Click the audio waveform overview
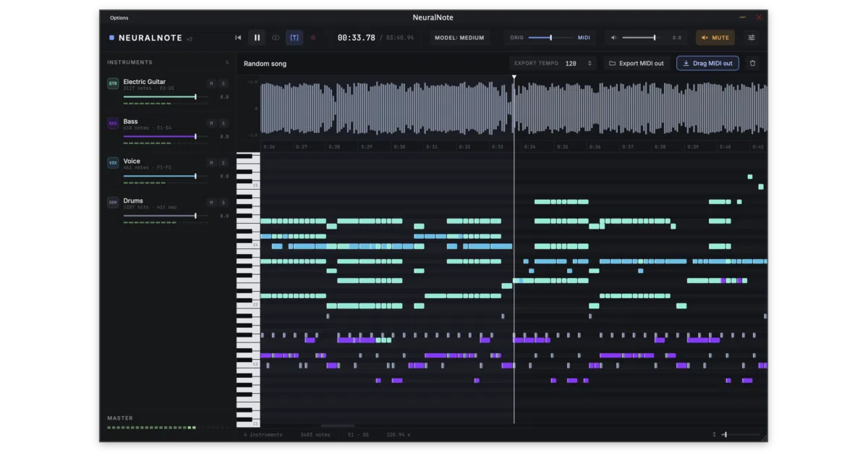 [x=514, y=108]
